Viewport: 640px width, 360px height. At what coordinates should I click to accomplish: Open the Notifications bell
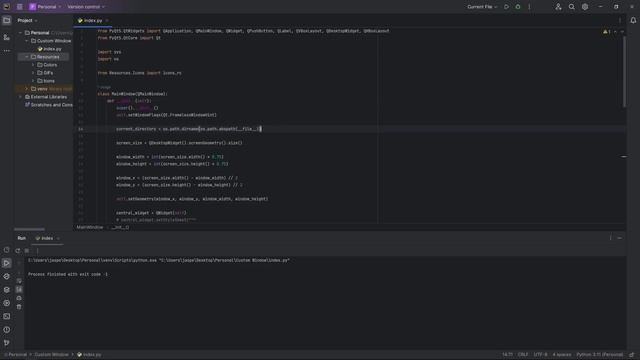tap(633, 20)
